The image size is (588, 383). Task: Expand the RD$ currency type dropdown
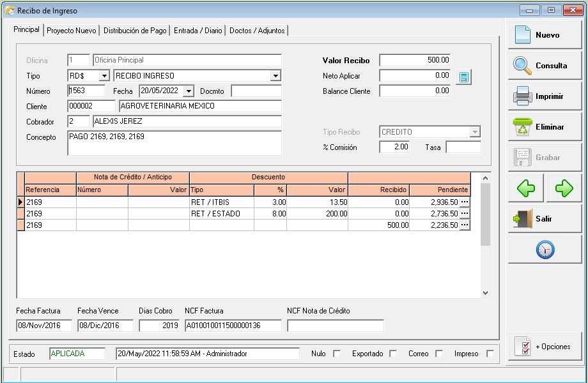(104, 76)
